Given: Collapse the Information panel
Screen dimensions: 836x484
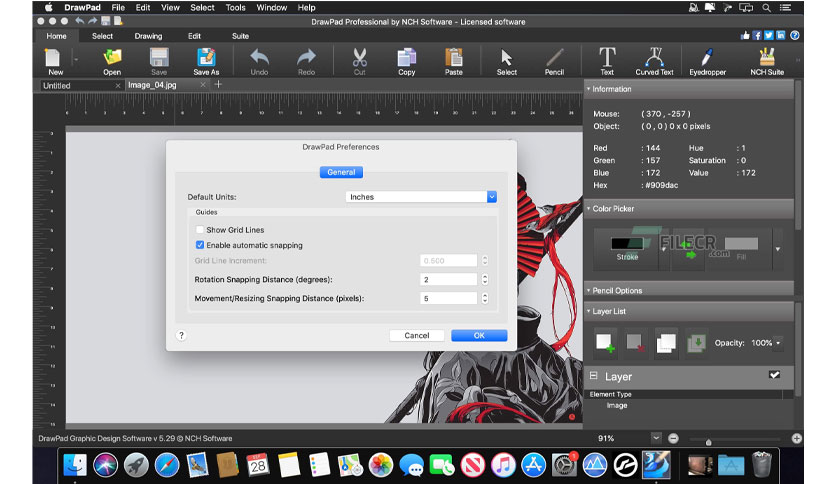Looking at the screenshot, I should [589, 89].
